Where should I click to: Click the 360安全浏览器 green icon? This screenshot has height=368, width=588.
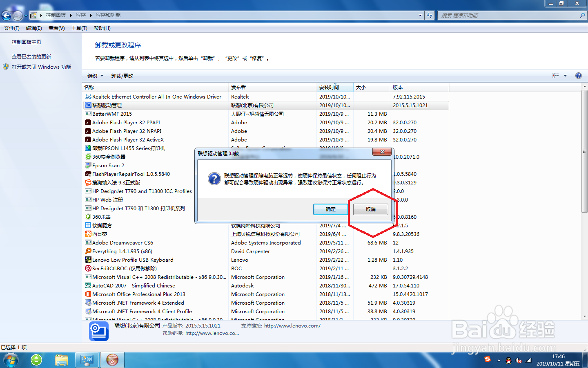tap(88, 157)
